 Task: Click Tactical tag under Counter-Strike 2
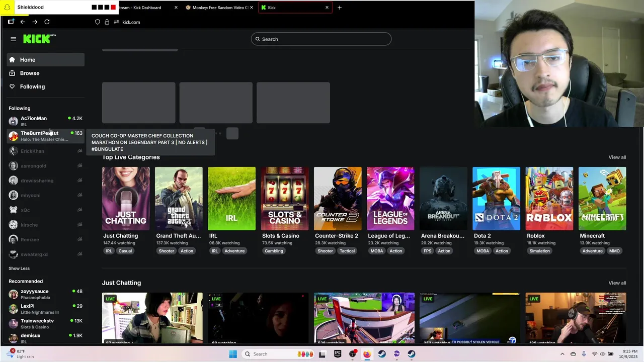click(x=347, y=251)
